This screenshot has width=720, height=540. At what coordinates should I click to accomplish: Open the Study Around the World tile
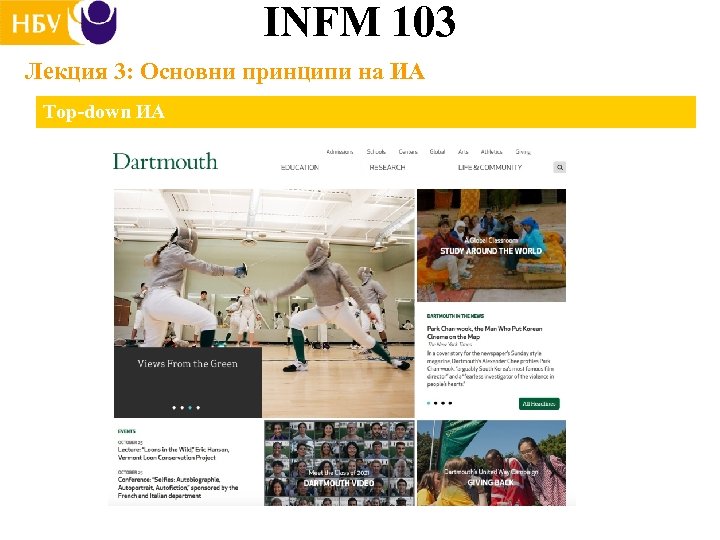point(491,245)
